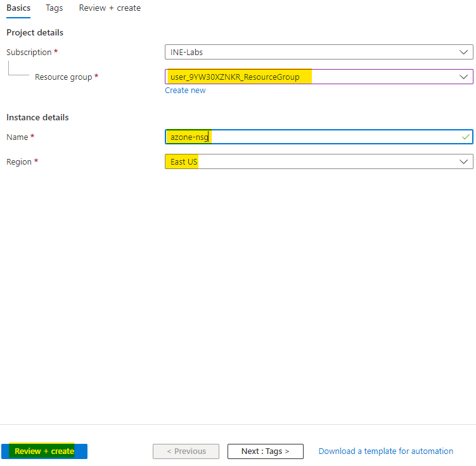This screenshot has height=466, width=476.
Task: Click the Resource group chevron arrow
Action: click(x=463, y=77)
